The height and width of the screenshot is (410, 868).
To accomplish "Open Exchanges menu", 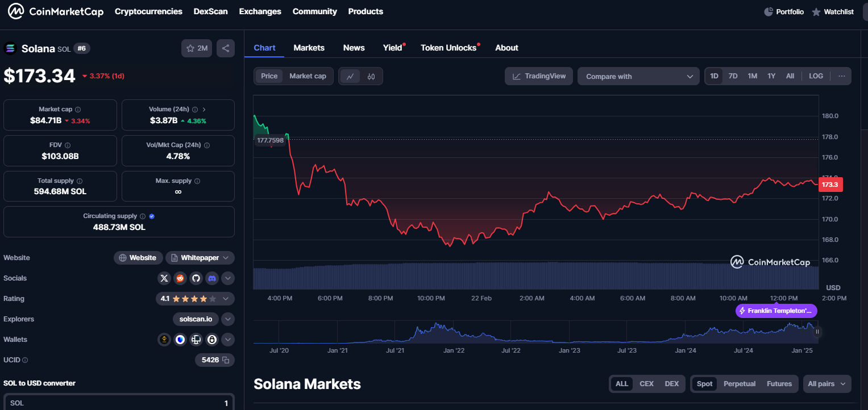I will point(260,11).
